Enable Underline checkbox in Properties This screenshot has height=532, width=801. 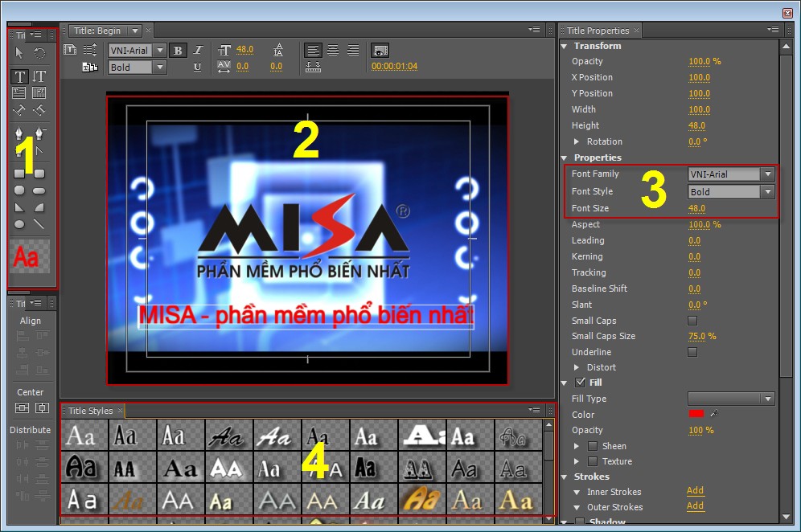pyautogui.click(x=692, y=352)
